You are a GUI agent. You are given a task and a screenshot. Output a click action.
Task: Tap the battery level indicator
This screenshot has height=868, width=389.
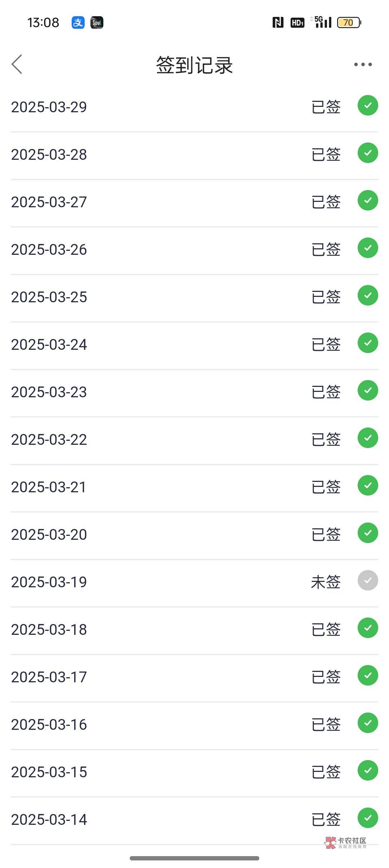click(349, 23)
